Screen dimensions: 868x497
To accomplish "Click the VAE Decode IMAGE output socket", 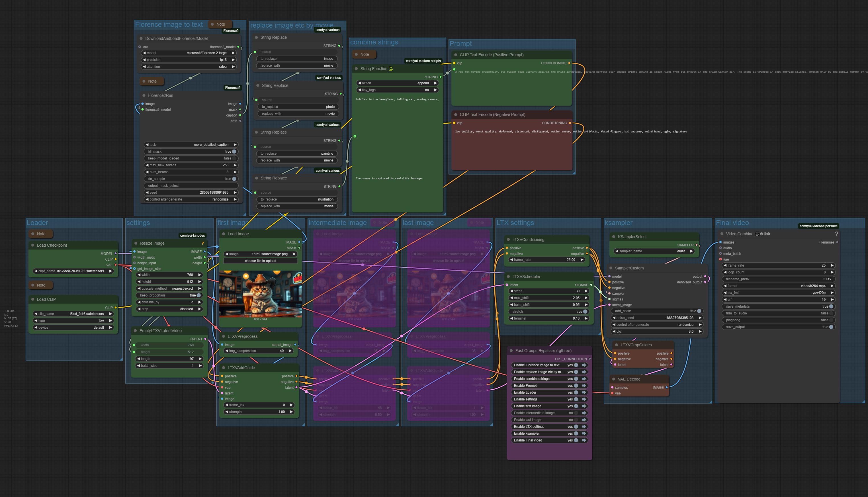I will click(666, 387).
